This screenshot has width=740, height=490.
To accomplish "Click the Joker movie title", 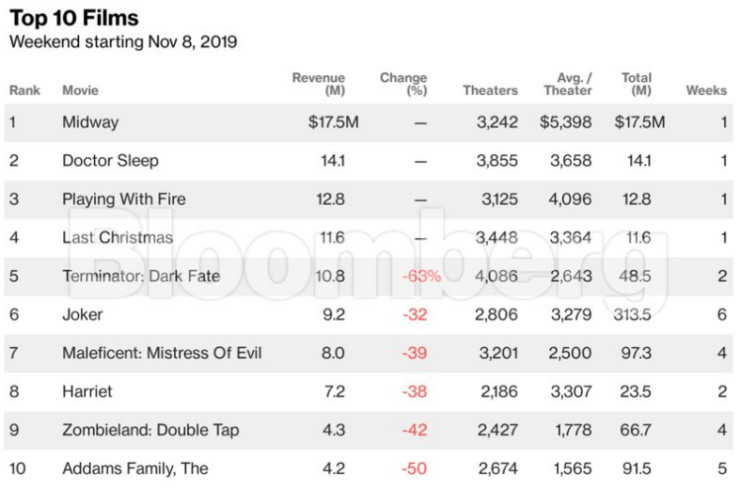I will (x=82, y=314).
